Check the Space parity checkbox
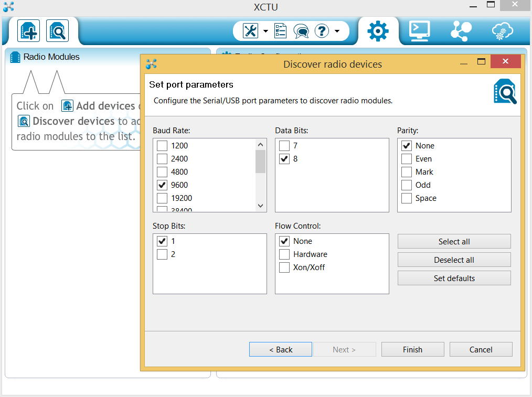This screenshot has height=397, width=532. 407,198
